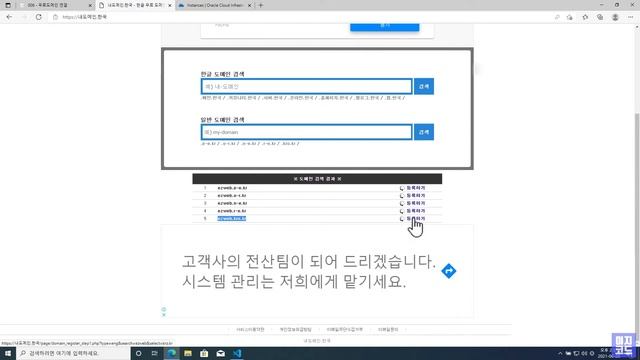
Task: Open Cortana circle icon on taskbar
Action: click(139, 353)
